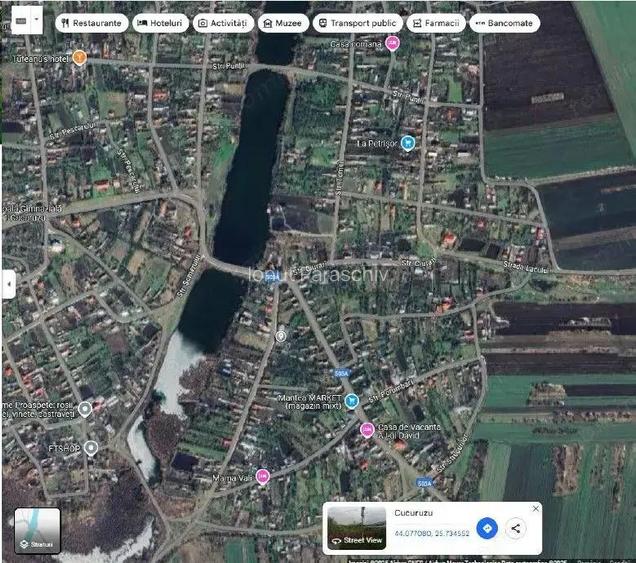
Task: Close the Cucuruzu info card
Action: 535,509
